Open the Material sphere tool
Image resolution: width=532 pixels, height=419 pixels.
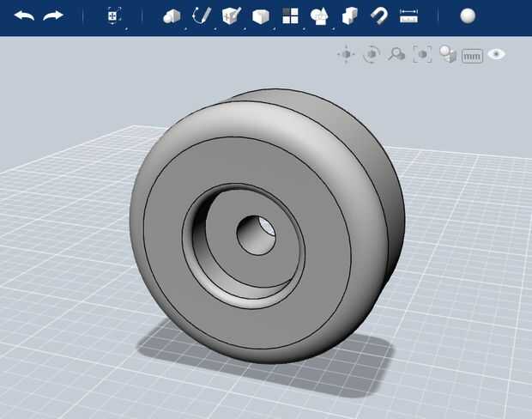(x=468, y=16)
